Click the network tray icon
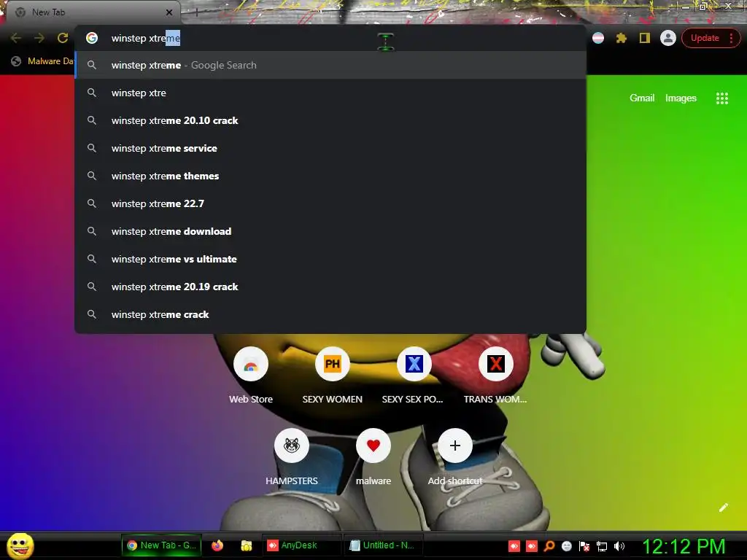The width and height of the screenshot is (747, 560). tap(602, 546)
